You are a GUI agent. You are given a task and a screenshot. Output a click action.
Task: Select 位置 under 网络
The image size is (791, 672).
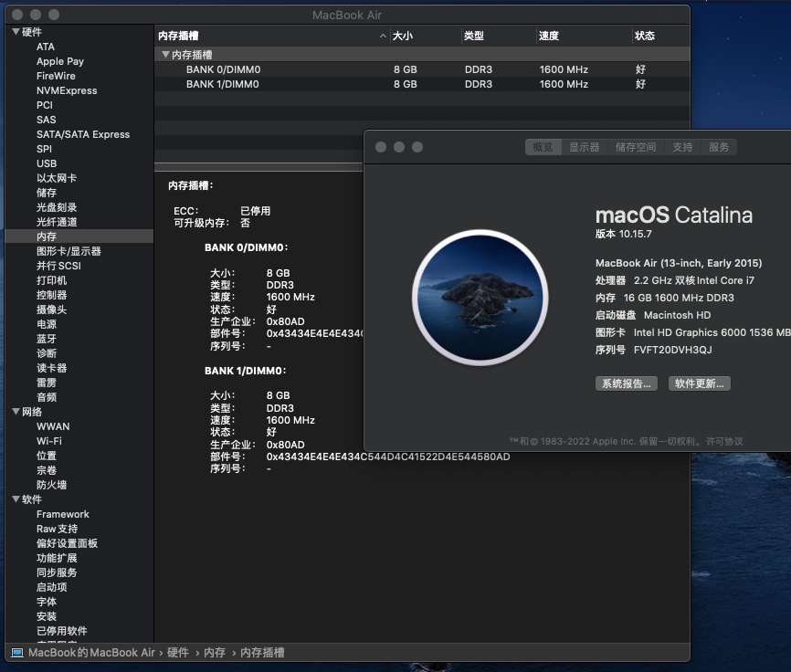(x=47, y=456)
